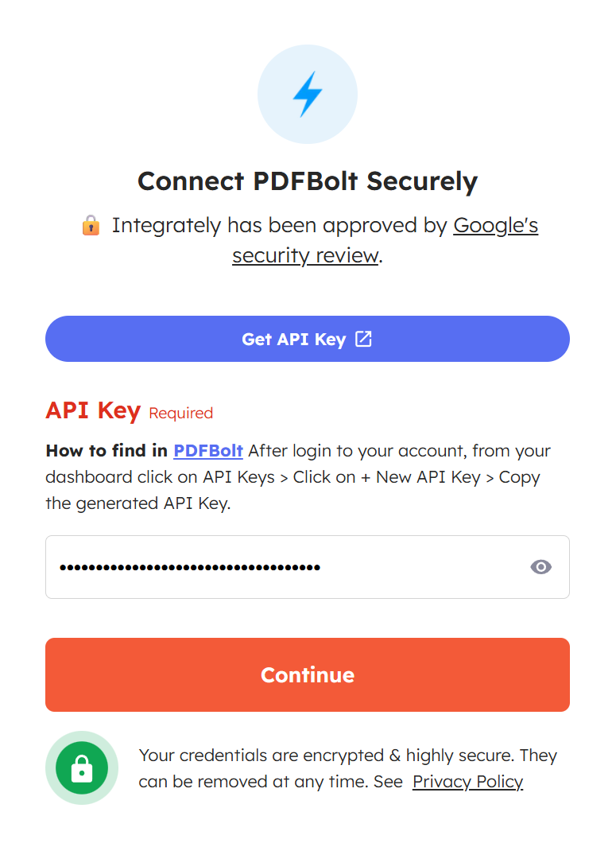Select the masked dots in the key field
Viewport: 616px width, 843px height.
point(191,566)
